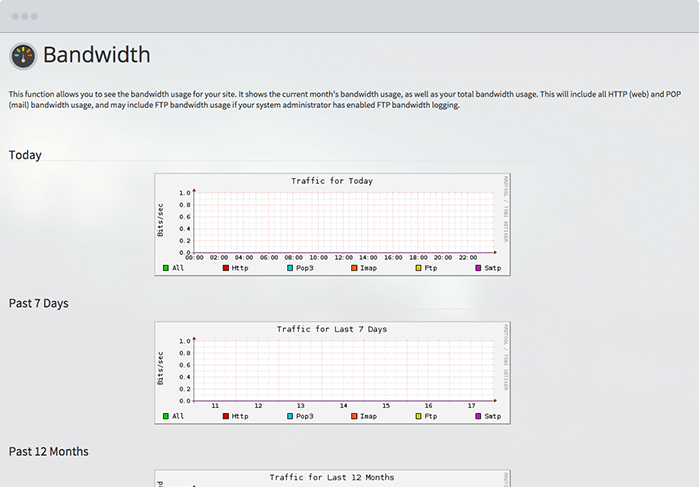Click magenta Smtp swatch in Last 7 Days legend

tap(479, 416)
